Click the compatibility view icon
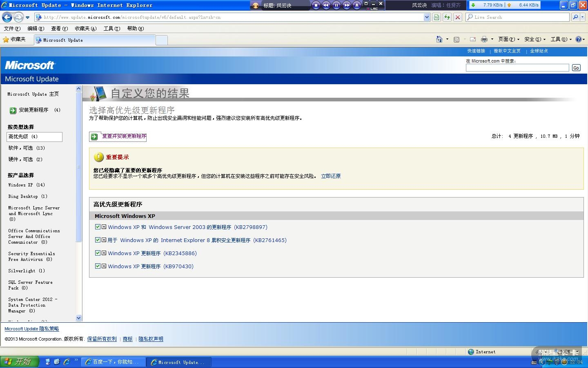Screen dimensions: 588x368 click(x=437, y=17)
